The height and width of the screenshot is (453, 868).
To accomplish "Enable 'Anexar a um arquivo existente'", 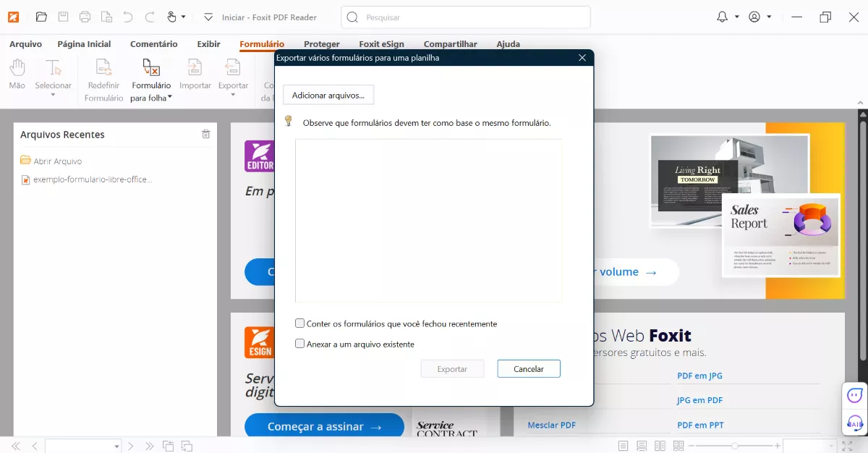I will [299, 344].
